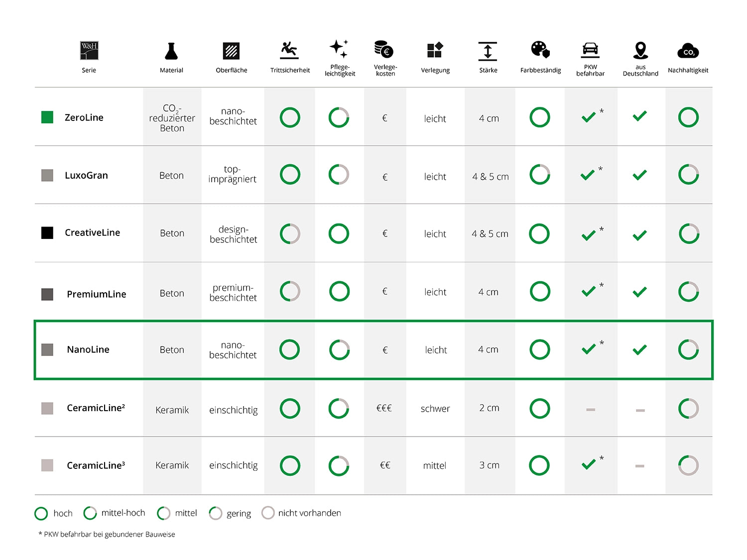The height and width of the screenshot is (560, 747).
Task: Click the green ZeroLine color swatch
Action: click(x=47, y=117)
